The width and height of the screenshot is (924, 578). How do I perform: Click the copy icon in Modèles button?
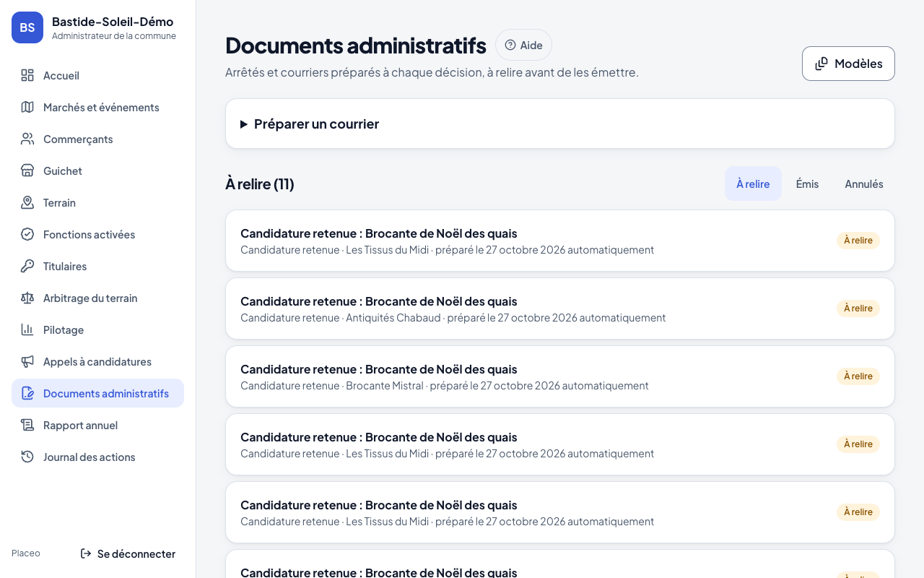(821, 64)
